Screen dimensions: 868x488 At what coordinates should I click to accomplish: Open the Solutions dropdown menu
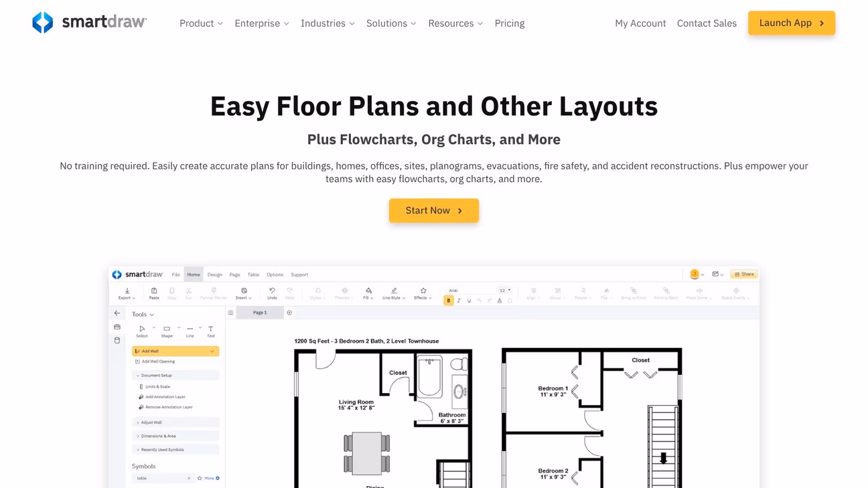[x=391, y=23]
